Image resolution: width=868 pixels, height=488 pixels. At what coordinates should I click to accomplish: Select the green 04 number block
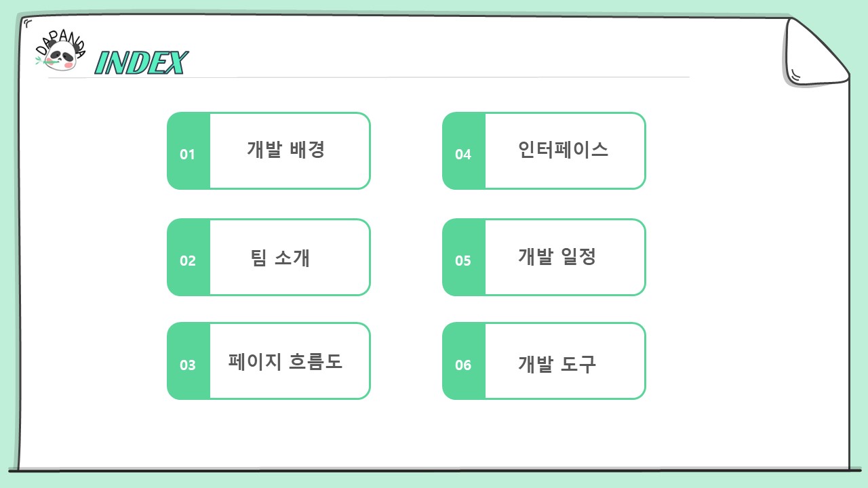click(463, 150)
